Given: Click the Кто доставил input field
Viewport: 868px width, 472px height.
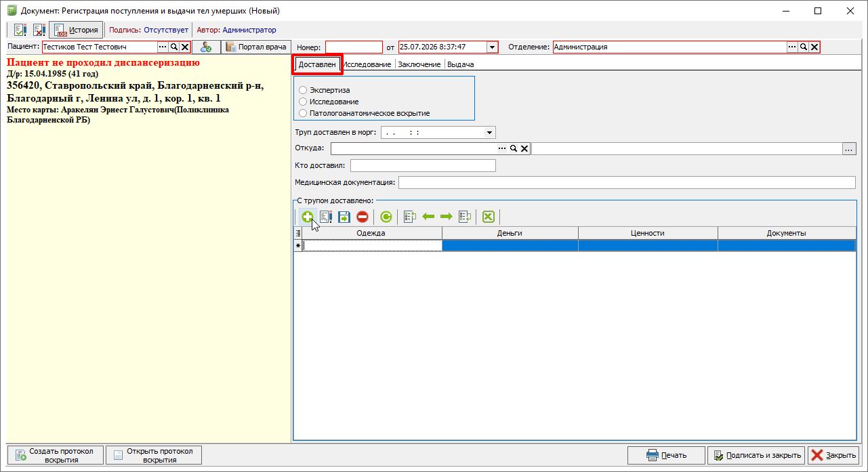Looking at the screenshot, I should (x=423, y=165).
